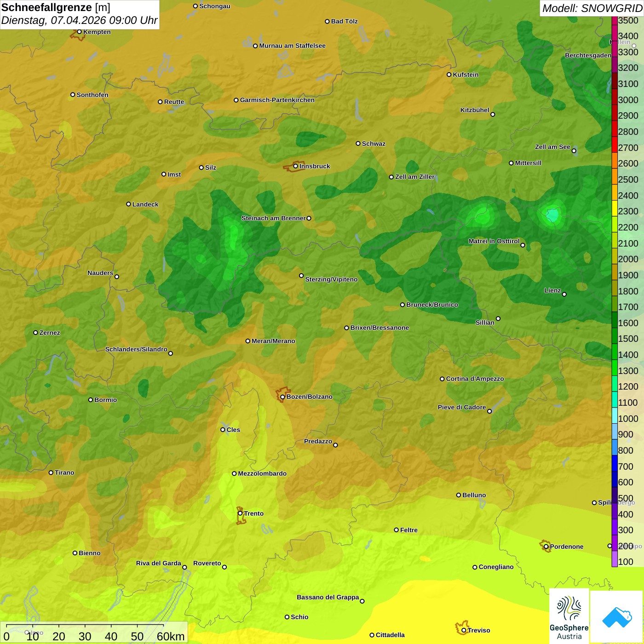Click the Brixen/Bressanone label
Screen dimensions: 644x644
click(x=379, y=328)
